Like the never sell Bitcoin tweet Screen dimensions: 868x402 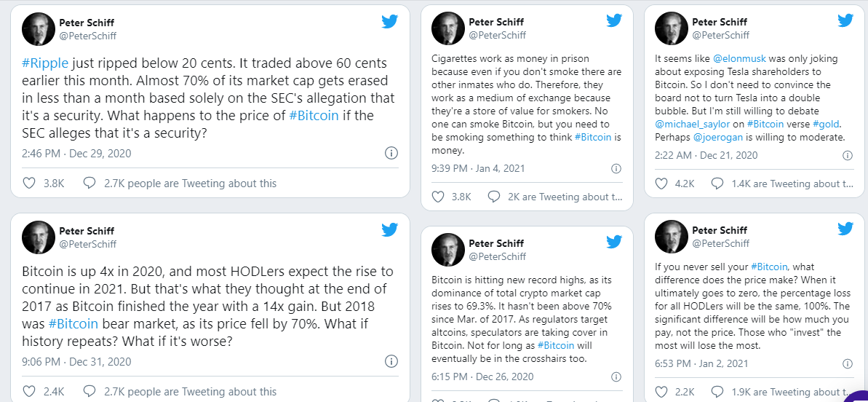point(661,392)
